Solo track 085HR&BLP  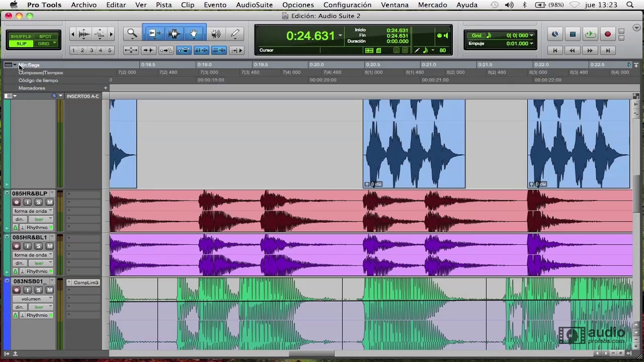[39, 202]
